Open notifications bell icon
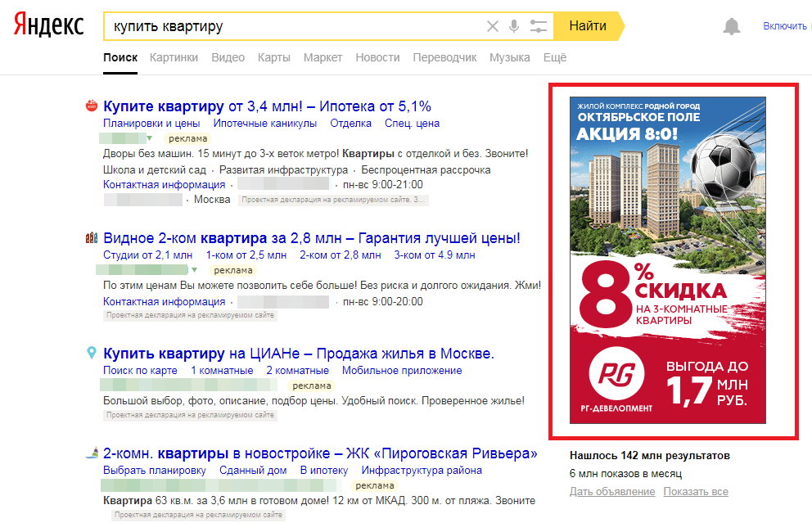The width and height of the screenshot is (812, 532). 731,26
